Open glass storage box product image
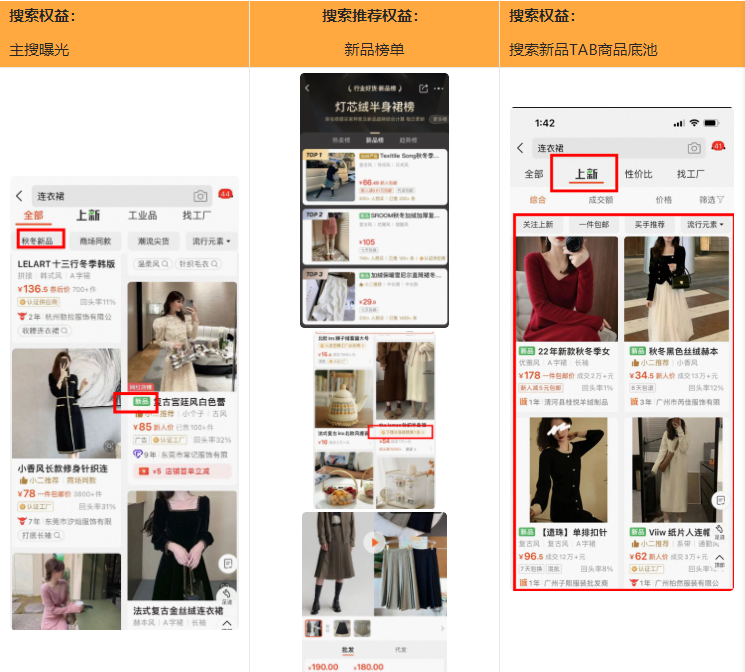Screen dimensions: 745x672 coord(405,483)
